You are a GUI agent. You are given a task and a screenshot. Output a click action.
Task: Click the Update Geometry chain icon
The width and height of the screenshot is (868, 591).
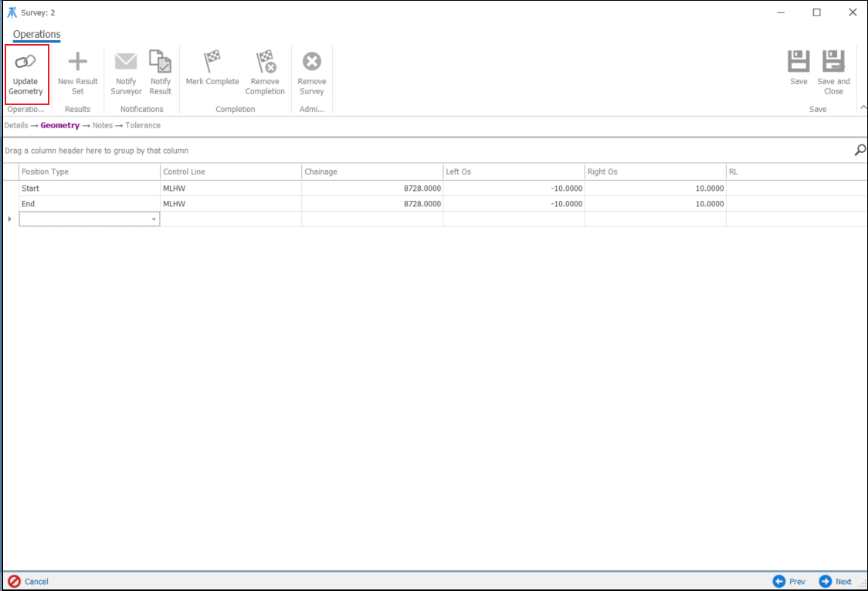coord(25,62)
